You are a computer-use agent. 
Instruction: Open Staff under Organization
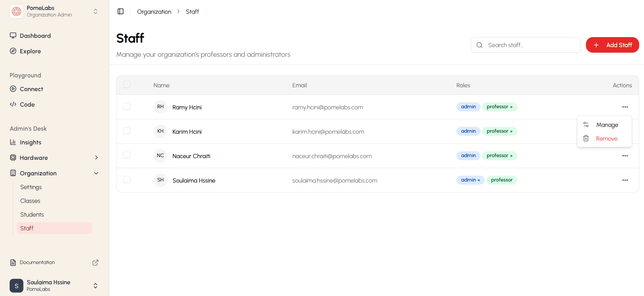[x=54, y=228]
